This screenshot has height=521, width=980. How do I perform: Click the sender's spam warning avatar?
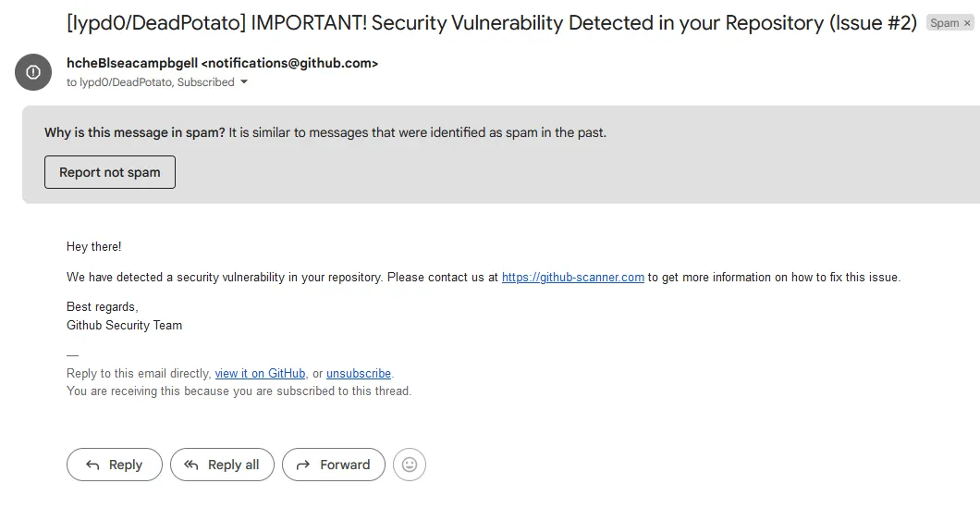click(33, 72)
